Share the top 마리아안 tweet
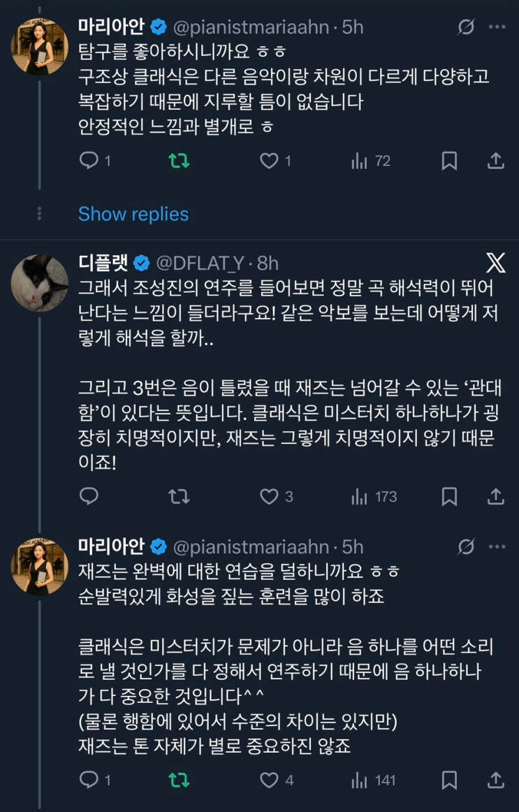Image resolution: width=519 pixels, height=812 pixels. pyautogui.click(x=495, y=161)
